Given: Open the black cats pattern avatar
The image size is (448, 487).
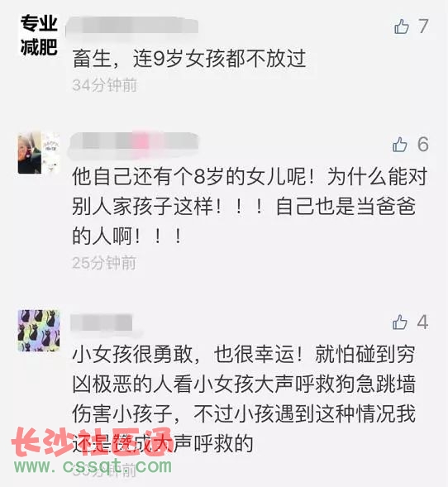Looking at the screenshot, I should (39, 331).
